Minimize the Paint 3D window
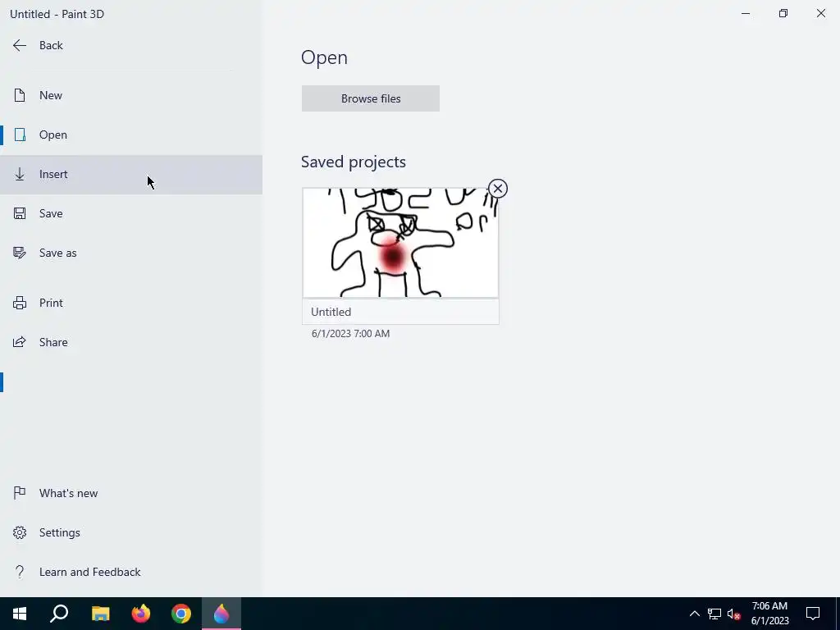 coord(746,13)
